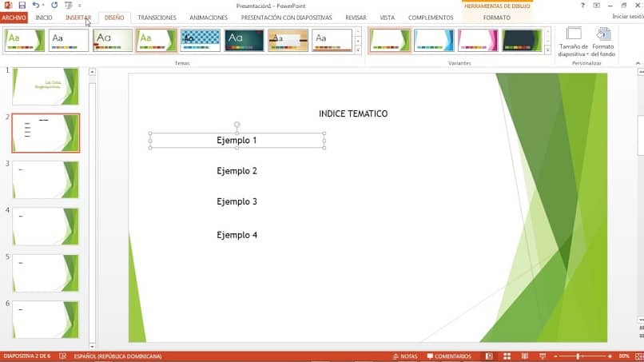Switch to Normal view in status bar
Viewport: 644px width, 362px height.
(490, 356)
